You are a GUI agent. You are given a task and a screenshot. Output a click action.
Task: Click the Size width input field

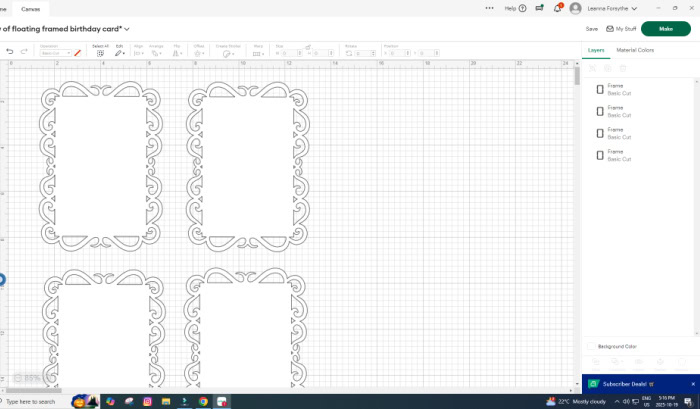pos(291,53)
